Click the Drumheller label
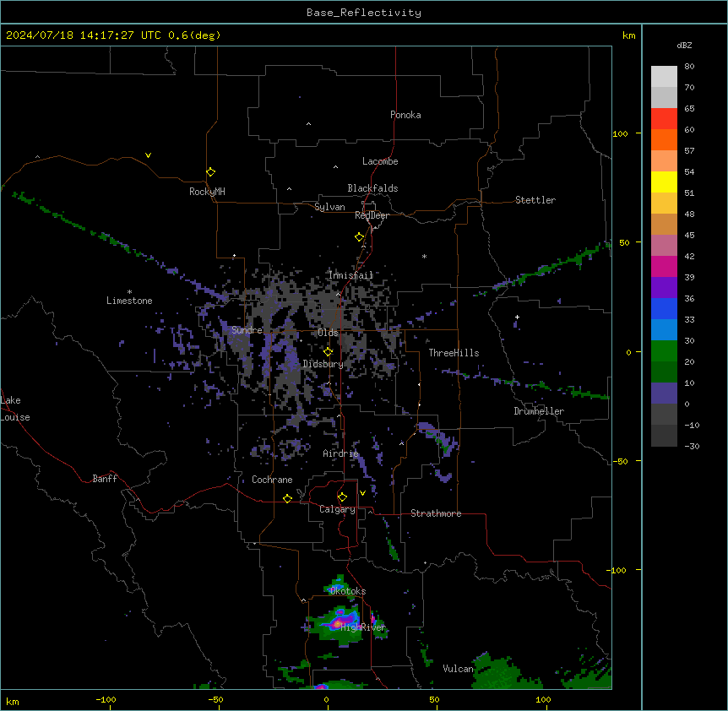 (539, 411)
